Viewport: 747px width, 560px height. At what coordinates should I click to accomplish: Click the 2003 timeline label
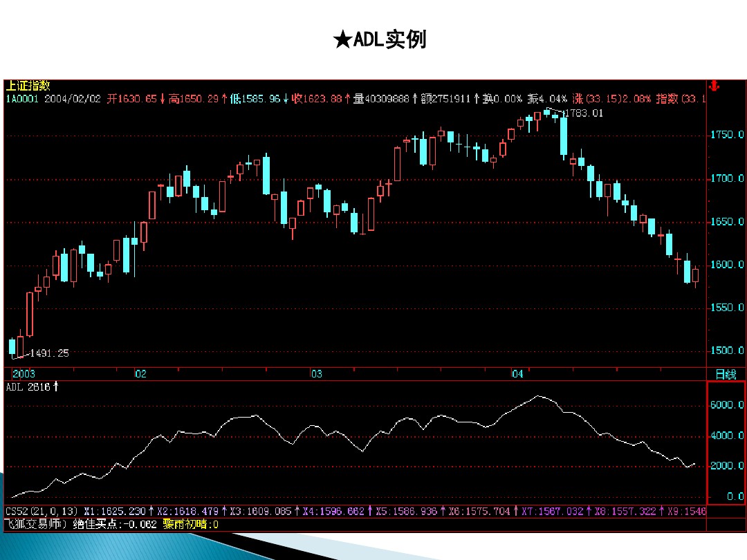pyautogui.click(x=23, y=372)
